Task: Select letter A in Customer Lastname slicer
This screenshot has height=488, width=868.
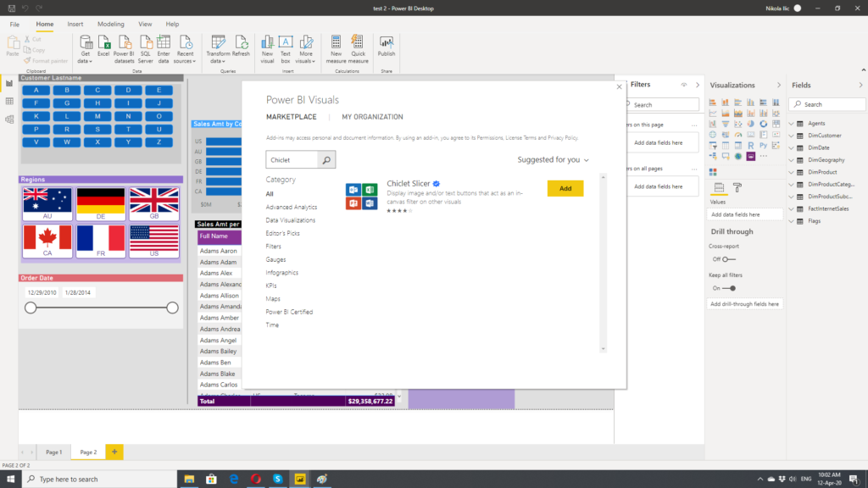Action: (36, 90)
